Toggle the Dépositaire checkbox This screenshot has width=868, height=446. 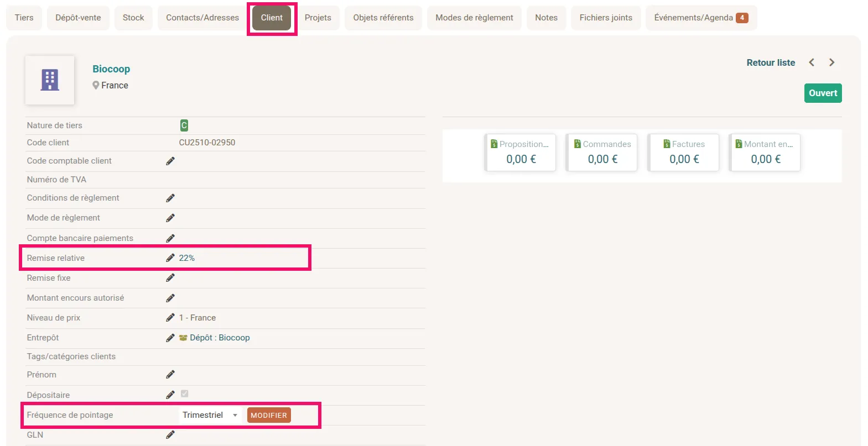[185, 394]
